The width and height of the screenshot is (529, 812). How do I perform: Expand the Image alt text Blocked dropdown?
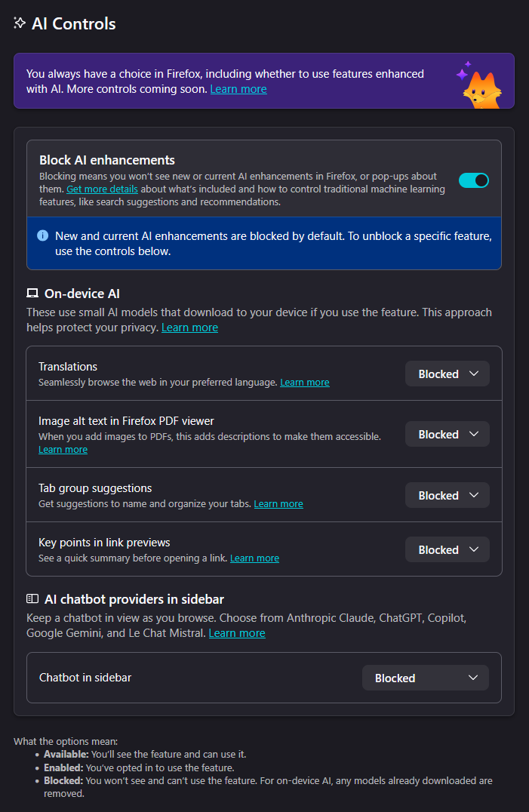pyautogui.click(x=447, y=435)
